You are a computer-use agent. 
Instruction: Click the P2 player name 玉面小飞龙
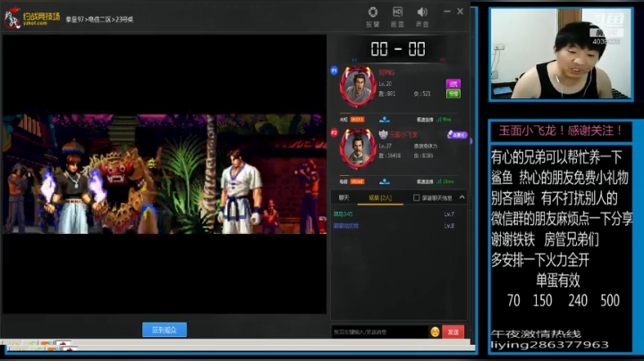403,135
